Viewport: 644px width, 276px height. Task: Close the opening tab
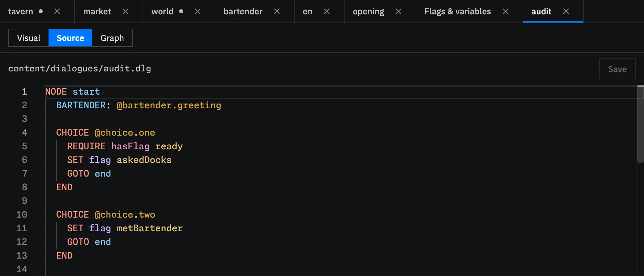coord(399,12)
